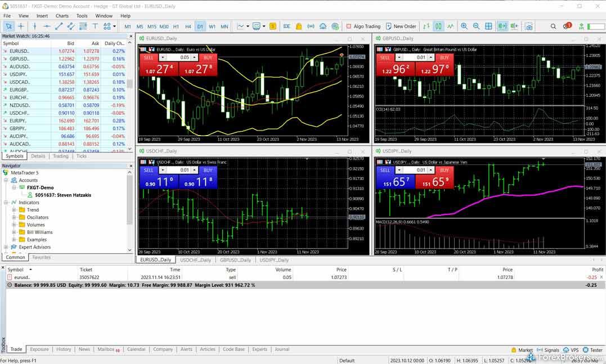Switch timeframe to H4
This screenshot has height=364, width=606.
pos(188,26)
